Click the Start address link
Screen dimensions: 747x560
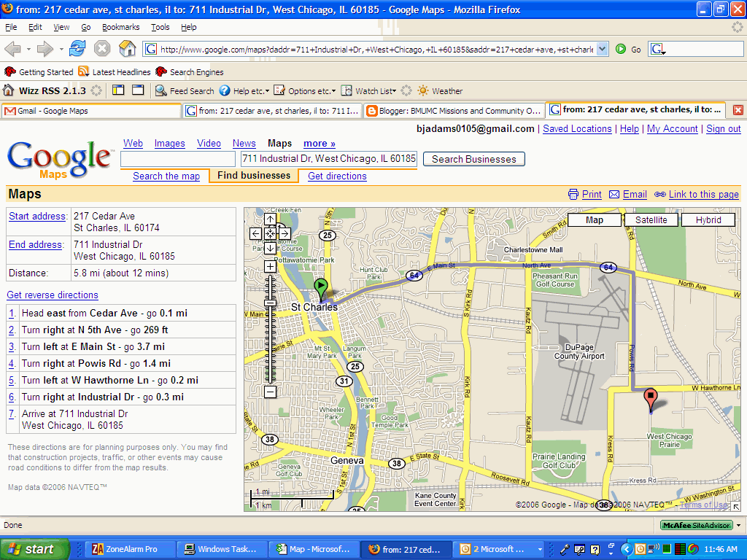[38, 216]
